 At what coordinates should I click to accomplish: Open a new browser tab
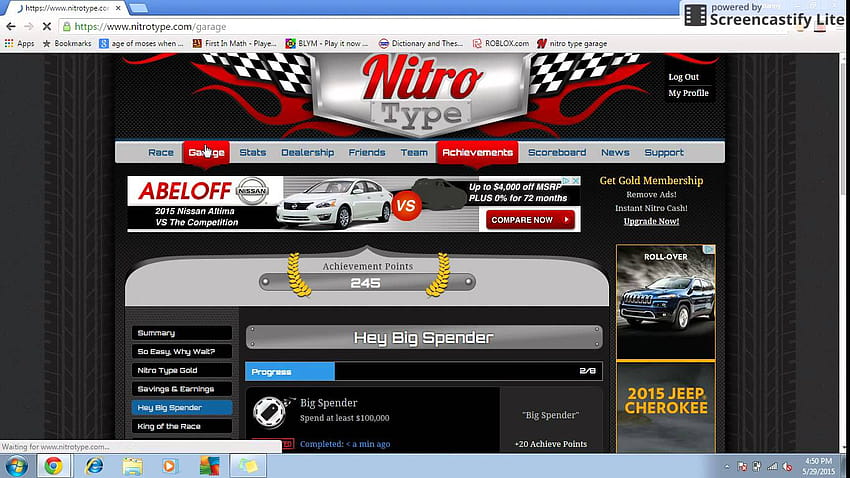tap(138, 8)
